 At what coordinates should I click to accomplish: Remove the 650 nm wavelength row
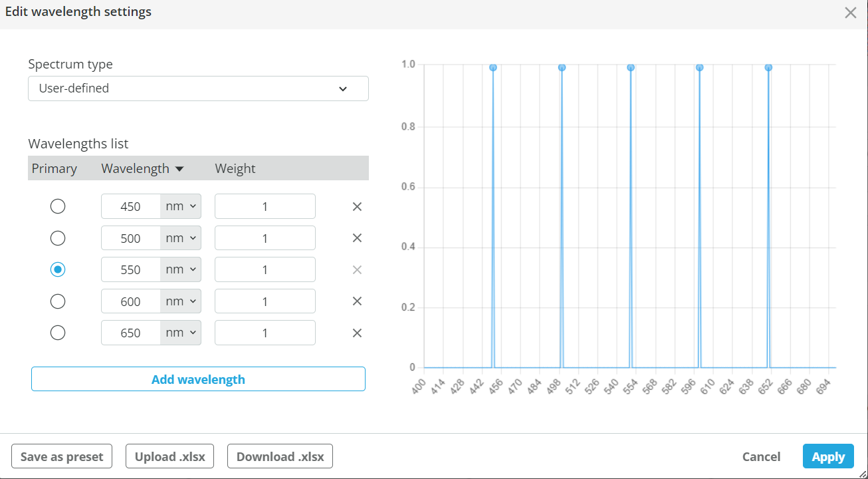(357, 333)
